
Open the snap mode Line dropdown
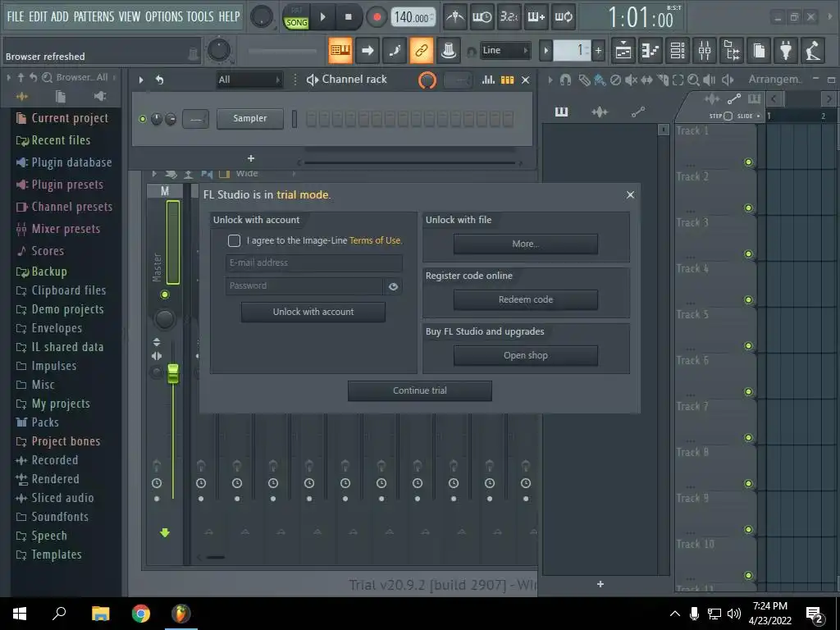click(x=504, y=50)
